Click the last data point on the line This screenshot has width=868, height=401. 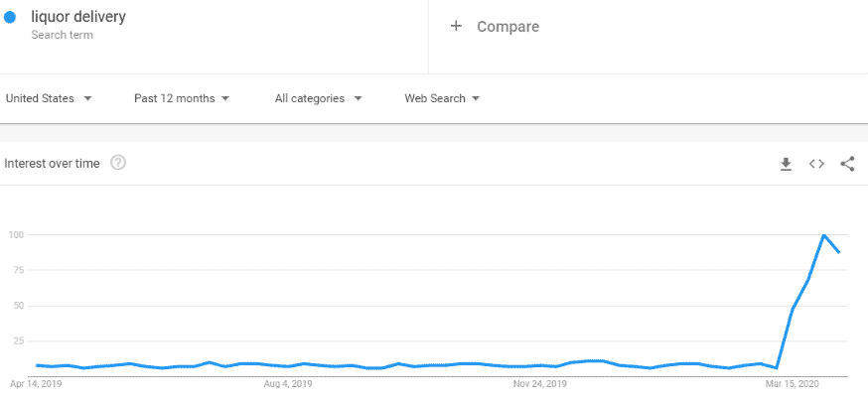click(840, 252)
